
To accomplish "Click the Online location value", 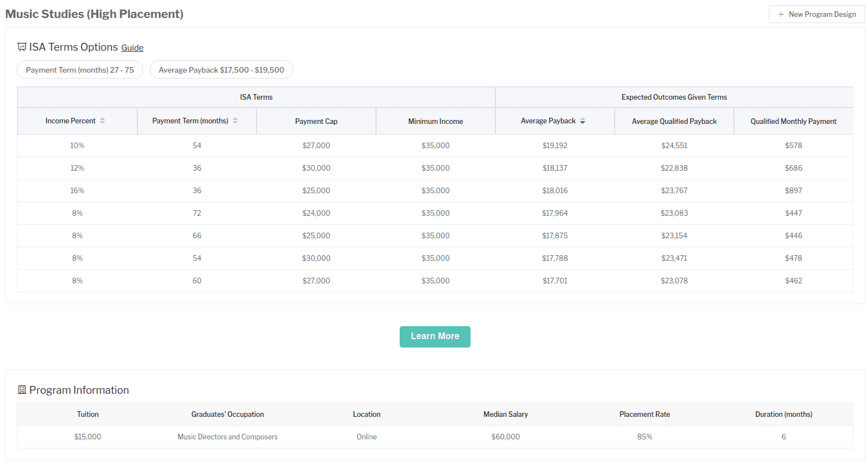I will pos(366,437).
